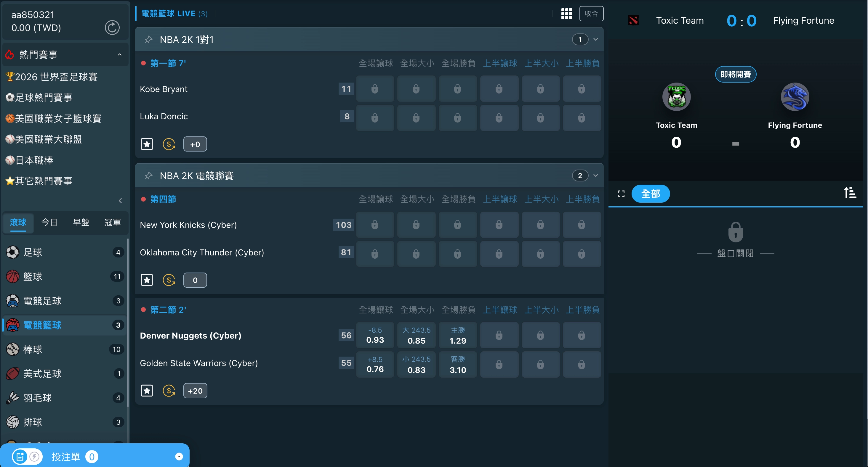This screenshot has height=467, width=868.
Task: Open the 早盤 tab
Action: (81, 222)
